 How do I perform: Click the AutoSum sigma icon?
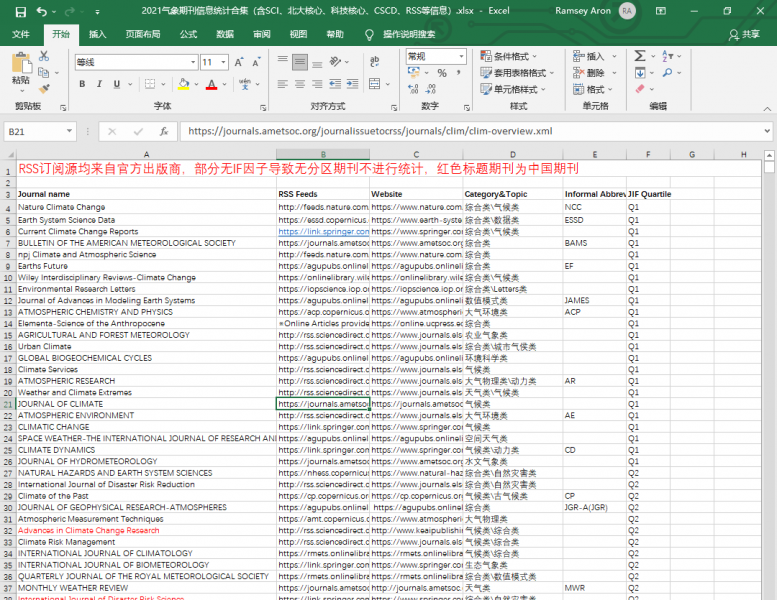click(640, 57)
